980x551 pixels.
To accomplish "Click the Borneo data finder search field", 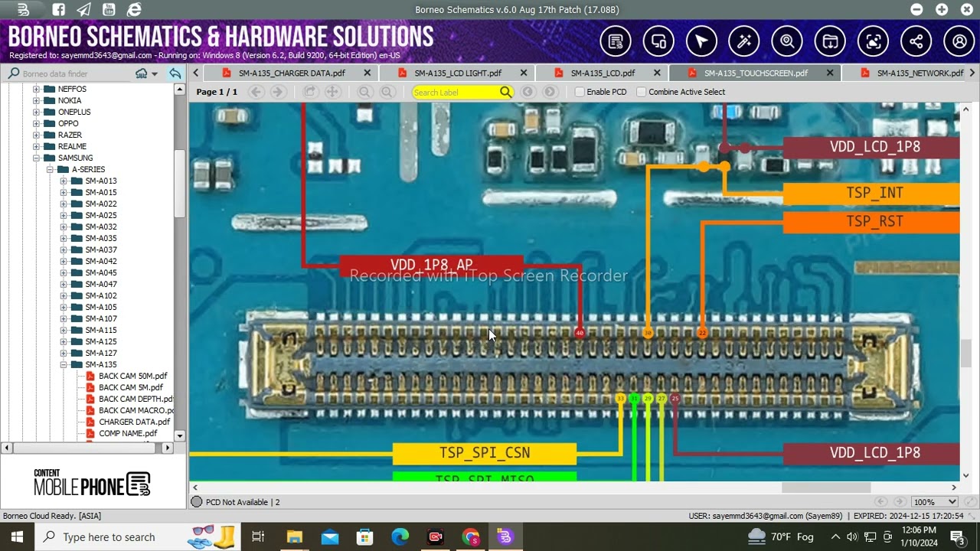I will [x=77, y=73].
